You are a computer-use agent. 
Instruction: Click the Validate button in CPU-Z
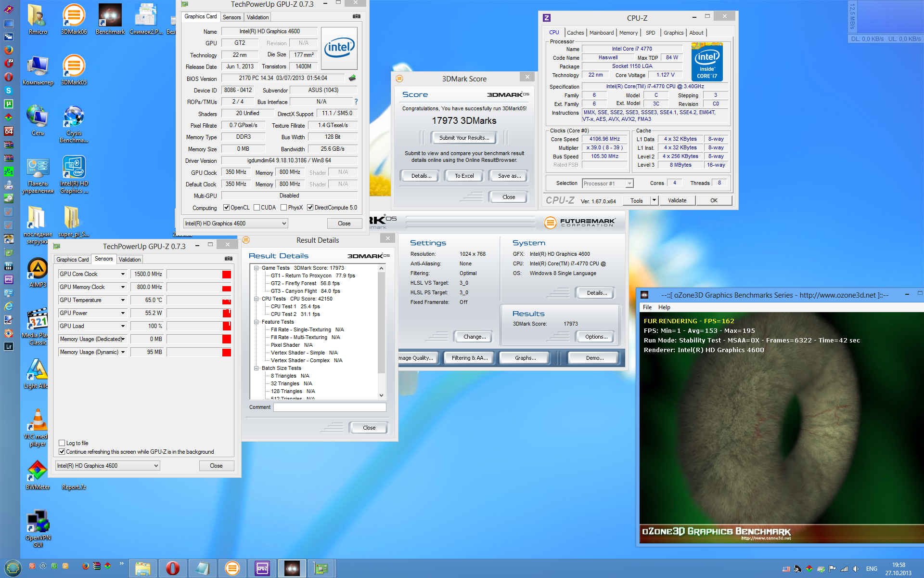(x=677, y=200)
